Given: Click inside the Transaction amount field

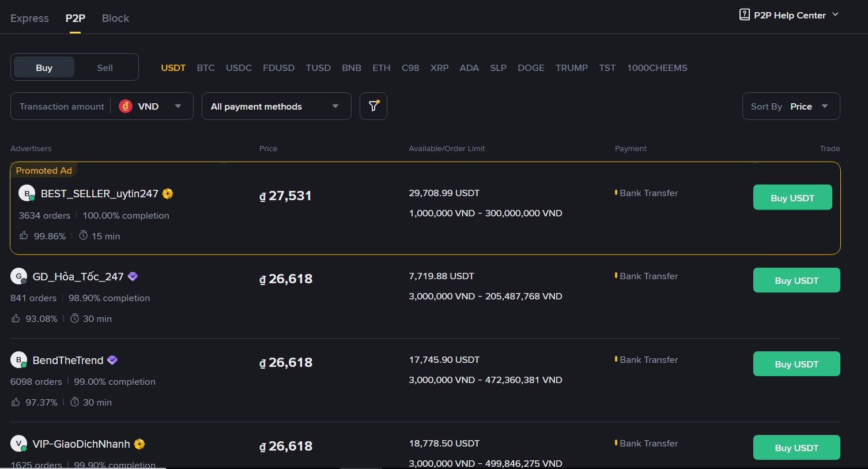Looking at the screenshot, I should [x=61, y=106].
